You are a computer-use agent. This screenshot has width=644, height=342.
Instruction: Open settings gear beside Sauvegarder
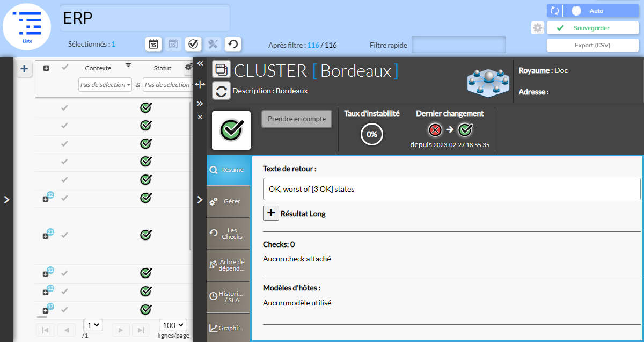coord(537,28)
